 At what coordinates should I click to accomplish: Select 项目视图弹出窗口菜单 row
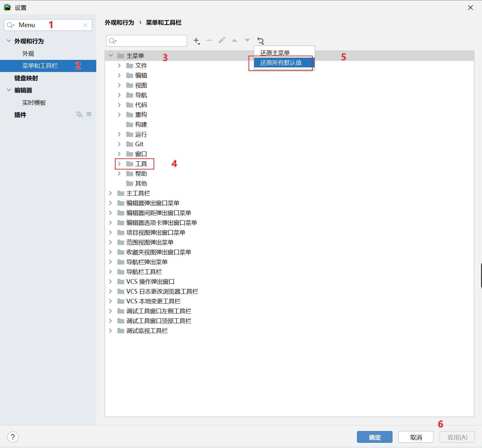(289, 232)
